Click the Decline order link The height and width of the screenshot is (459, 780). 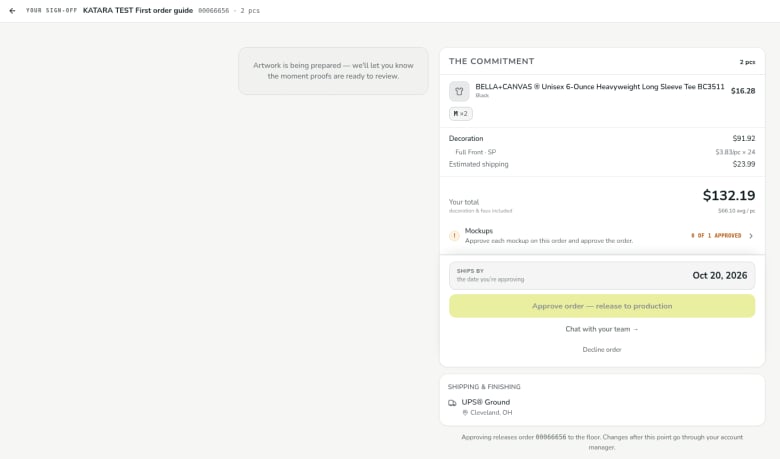point(602,350)
